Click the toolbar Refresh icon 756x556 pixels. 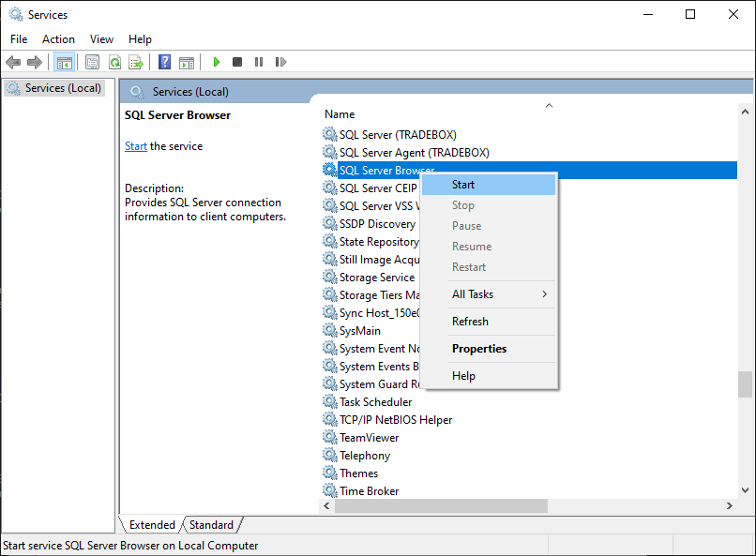click(113, 63)
